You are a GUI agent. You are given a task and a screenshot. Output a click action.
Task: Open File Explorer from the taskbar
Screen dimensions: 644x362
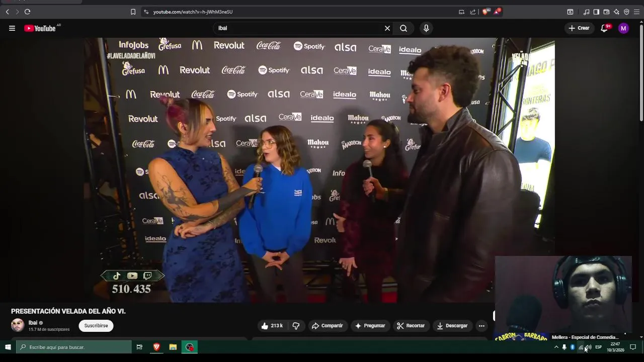(x=173, y=347)
